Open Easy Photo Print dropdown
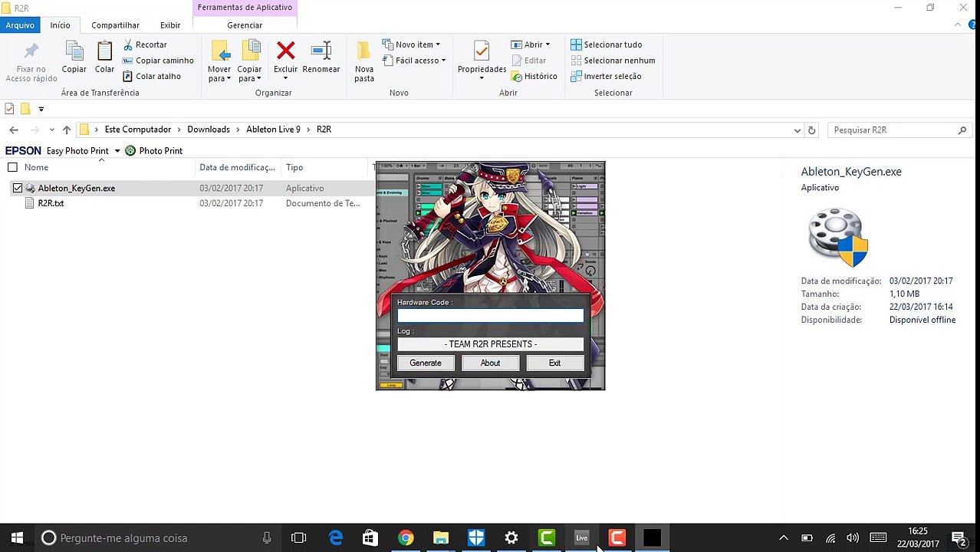Viewport: 980px width, 552px height. click(117, 151)
